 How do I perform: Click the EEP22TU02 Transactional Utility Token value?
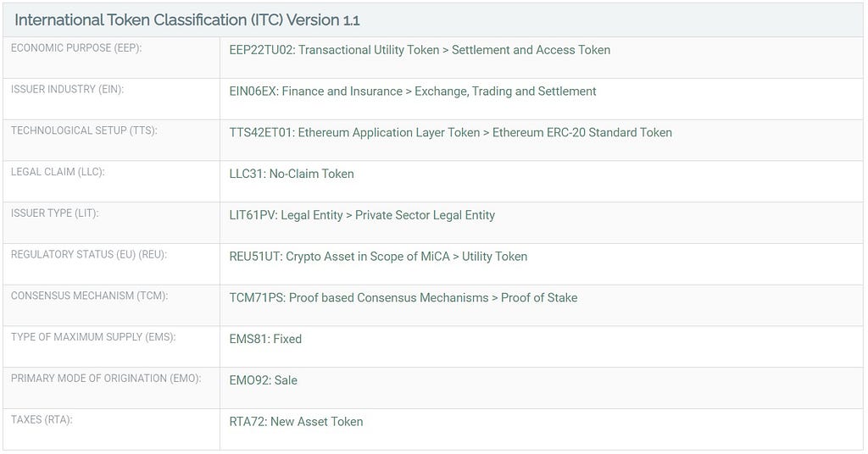[420, 50]
